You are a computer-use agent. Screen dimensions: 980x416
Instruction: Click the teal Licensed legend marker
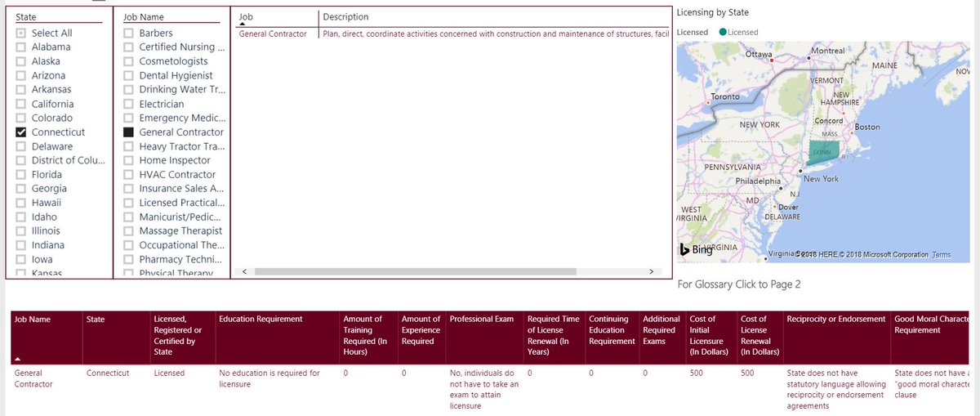723,32
